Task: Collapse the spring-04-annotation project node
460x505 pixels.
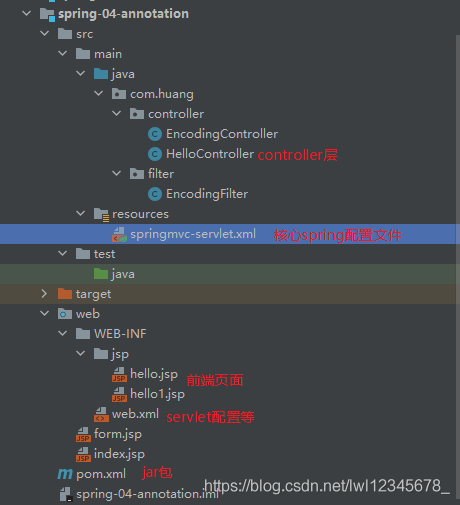Action: tap(26, 14)
